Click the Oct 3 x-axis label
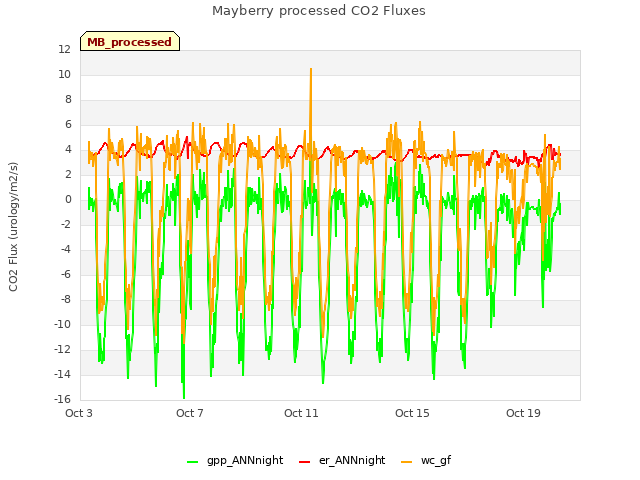 tap(79, 413)
